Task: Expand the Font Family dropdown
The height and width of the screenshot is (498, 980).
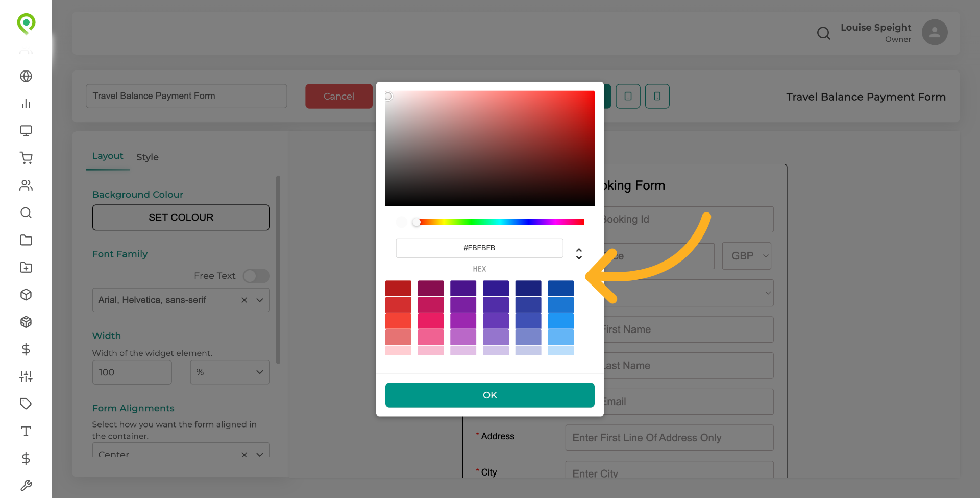Action: pyautogui.click(x=260, y=300)
